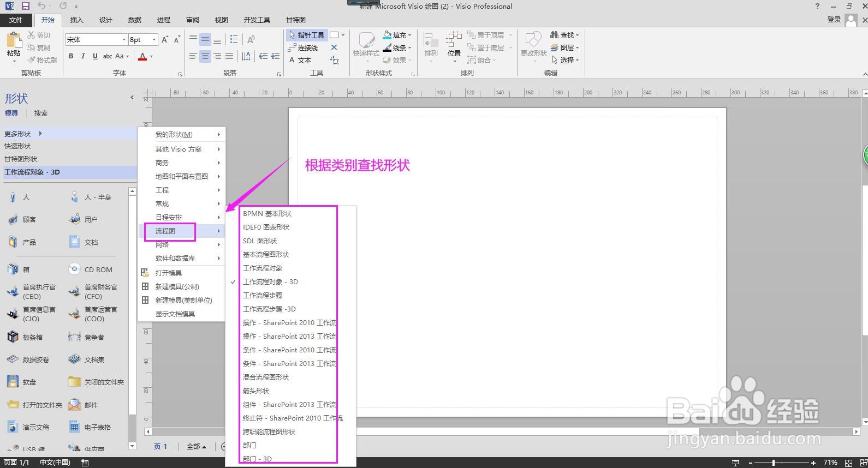The height and width of the screenshot is (468, 868).
Task: Click the Search link in Shapes pane
Action: [41, 113]
